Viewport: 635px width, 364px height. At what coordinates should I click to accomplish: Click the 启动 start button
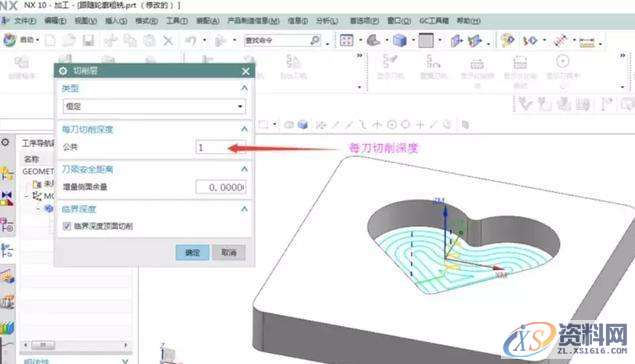tap(21, 40)
